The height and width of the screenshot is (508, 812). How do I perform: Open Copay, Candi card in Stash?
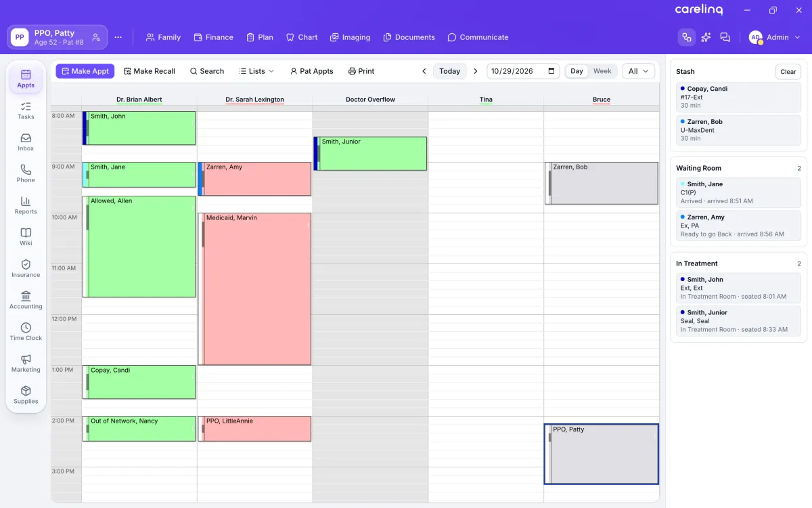(x=738, y=97)
